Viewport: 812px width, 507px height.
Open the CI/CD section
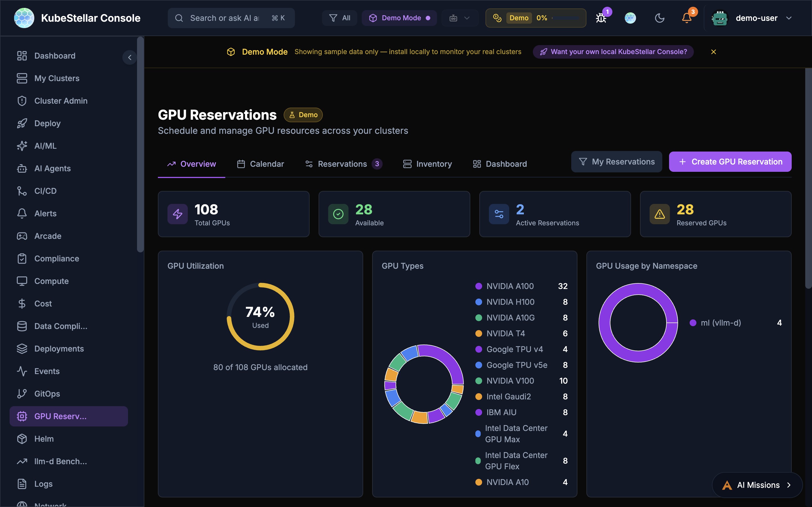point(46,191)
